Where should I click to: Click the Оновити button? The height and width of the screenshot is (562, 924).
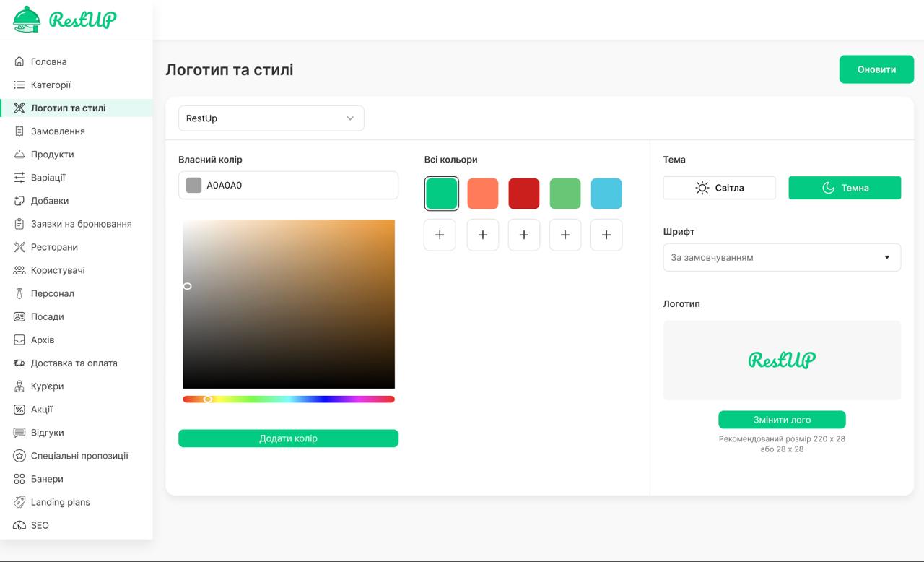pyautogui.click(x=876, y=69)
